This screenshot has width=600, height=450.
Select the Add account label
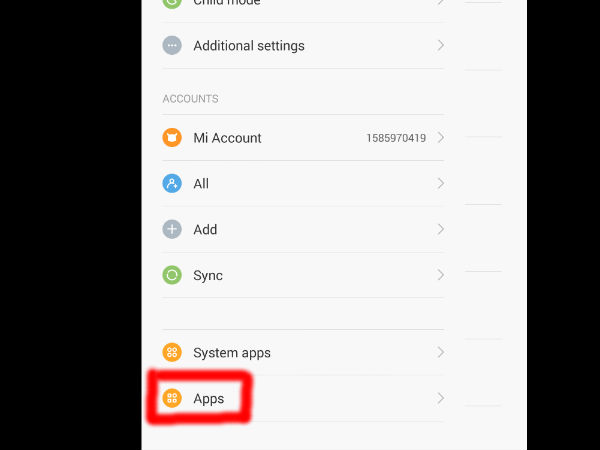click(x=205, y=230)
